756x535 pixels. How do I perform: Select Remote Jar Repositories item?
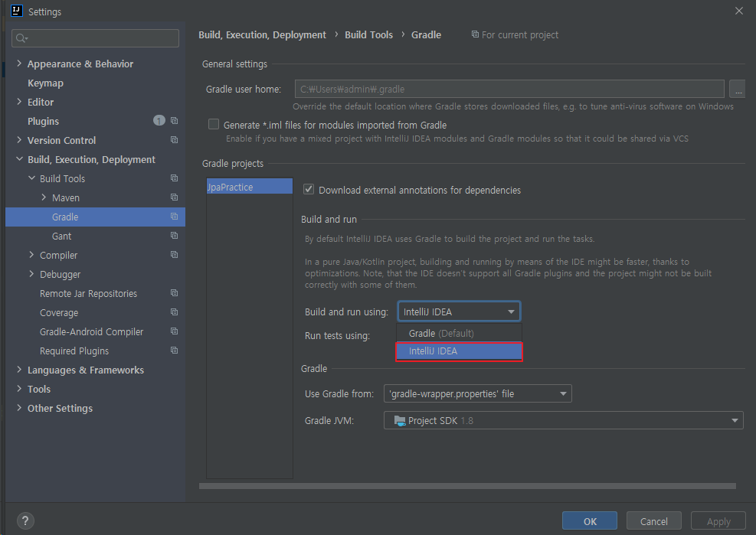88,294
